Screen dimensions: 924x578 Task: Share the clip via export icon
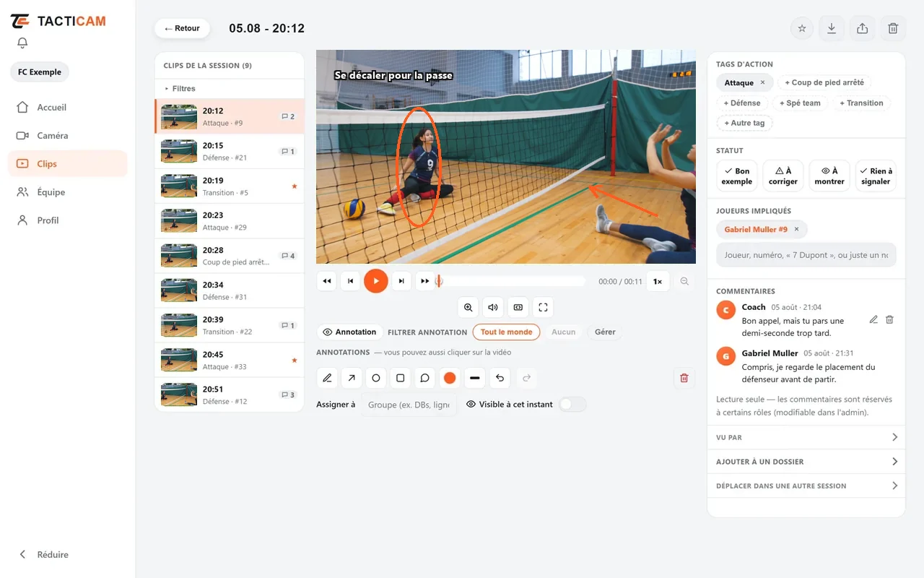point(863,28)
